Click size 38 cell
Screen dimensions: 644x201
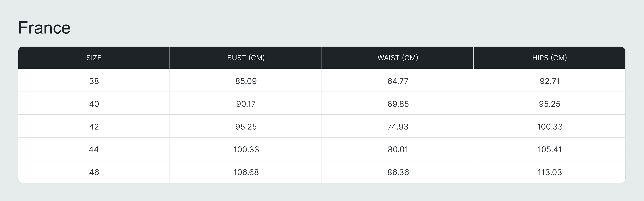click(94, 81)
